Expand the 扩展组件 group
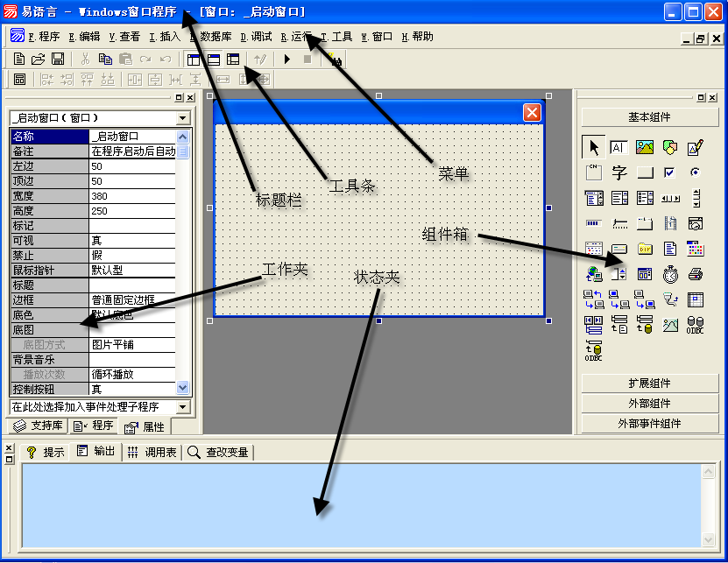Image resolution: width=728 pixels, height=563 pixels. tap(649, 384)
